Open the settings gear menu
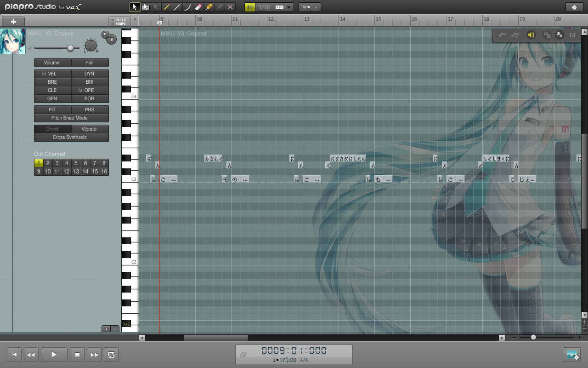Viewport: 588px width, 368px height. point(574,7)
